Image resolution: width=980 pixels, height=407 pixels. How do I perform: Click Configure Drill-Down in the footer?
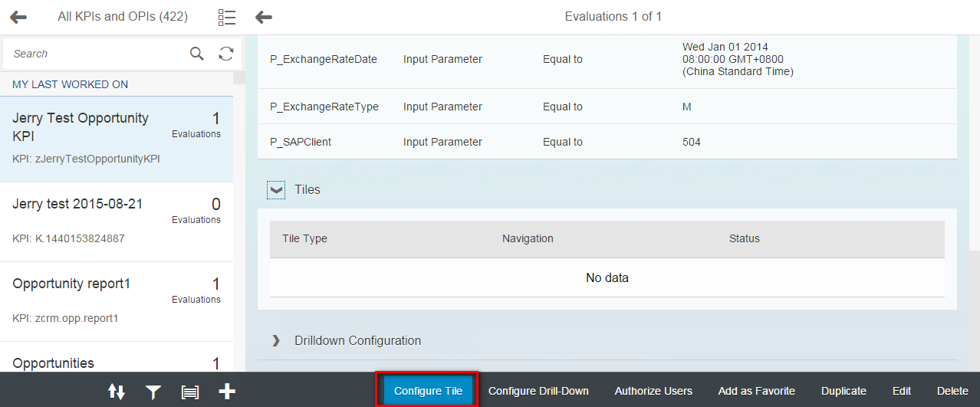click(538, 391)
